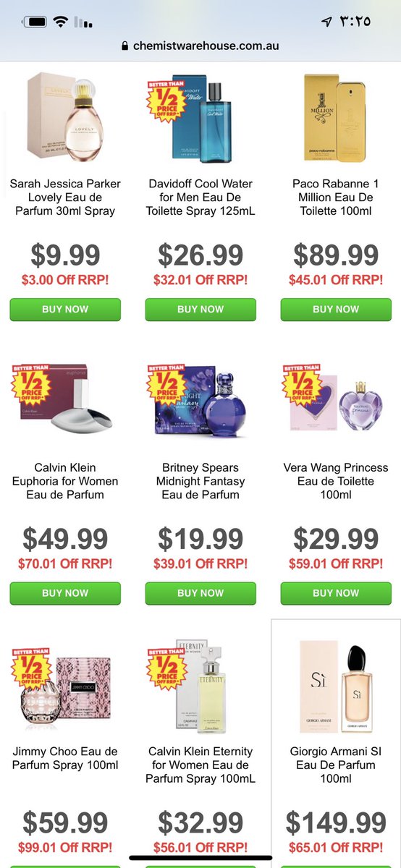Tap the Half Price badge on Jimmy Choo
Viewport: 401px width, 868px height.
tap(31, 669)
